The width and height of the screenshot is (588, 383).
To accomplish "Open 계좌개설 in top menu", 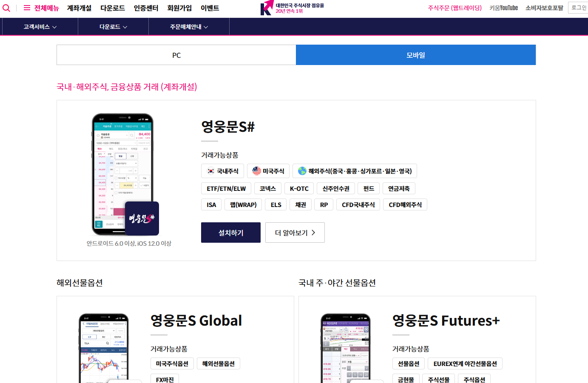I will pos(80,8).
